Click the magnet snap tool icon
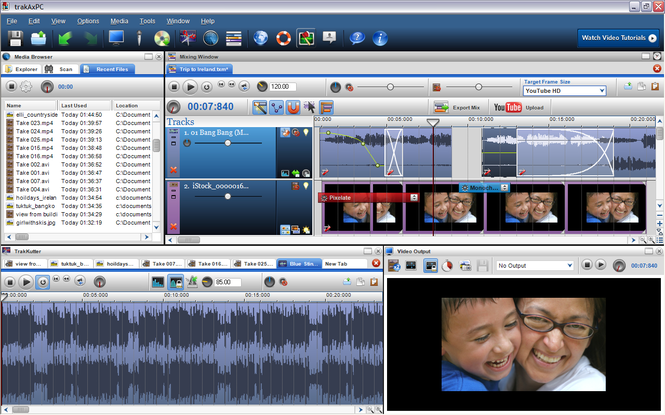Screen dimensions: 665x415 pyautogui.click(x=293, y=107)
